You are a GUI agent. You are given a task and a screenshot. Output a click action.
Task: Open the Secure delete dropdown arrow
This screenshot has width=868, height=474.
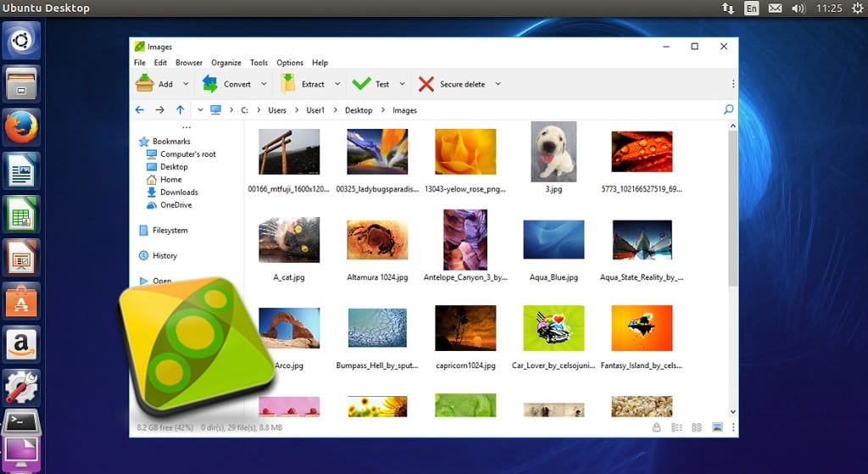coord(498,84)
